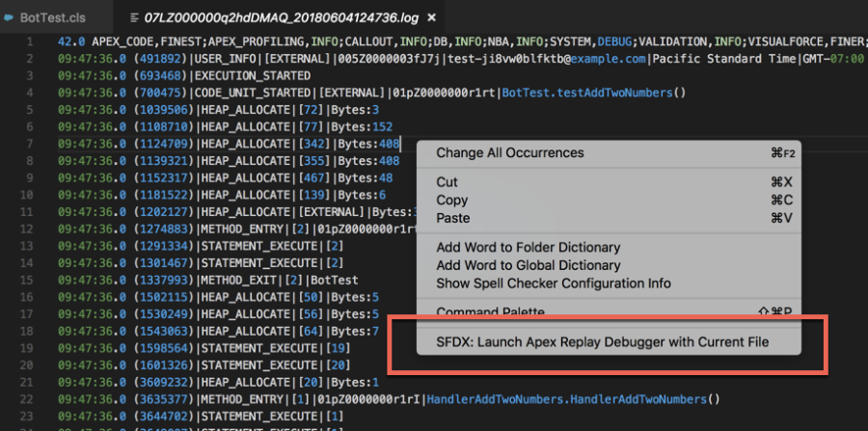Image resolution: width=868 pixels, height=431 pixels.
Task: Click HandlerAddTwoNumbers.HandlerAddTwoNumbers in line 22
Action: coord(567,399)
